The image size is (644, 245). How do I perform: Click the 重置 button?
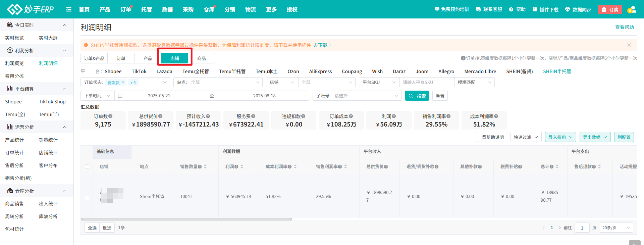click(x=440, y=96)
